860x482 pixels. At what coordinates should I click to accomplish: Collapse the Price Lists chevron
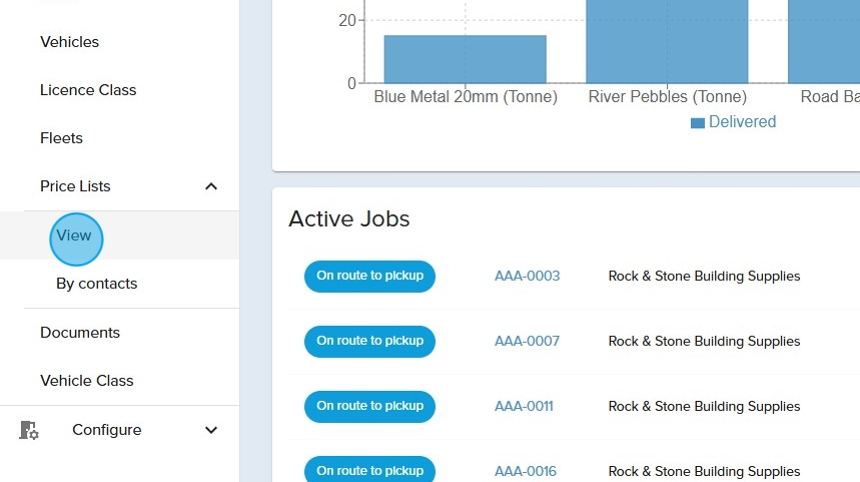pos(211,187)
